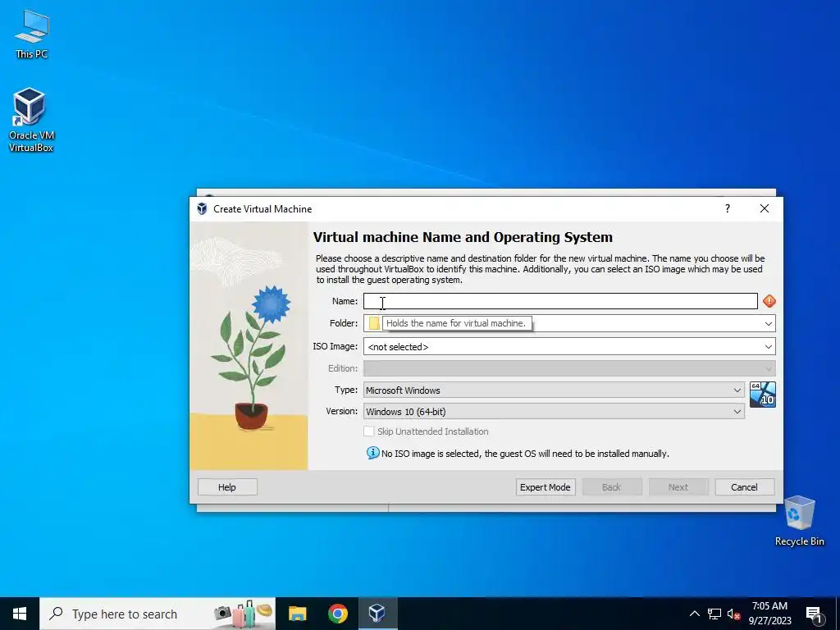This screenshot has height=630, width=840.
Task: Click the question mark help button in title bar
Action: pos(728,208)
